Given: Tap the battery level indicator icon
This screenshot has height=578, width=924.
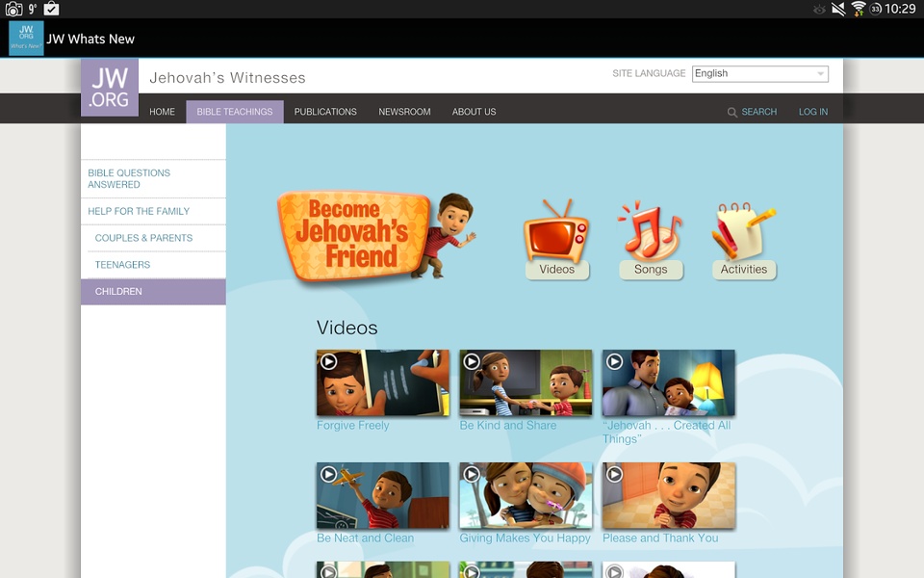Looking at the screenshot, I should [876, 9].
